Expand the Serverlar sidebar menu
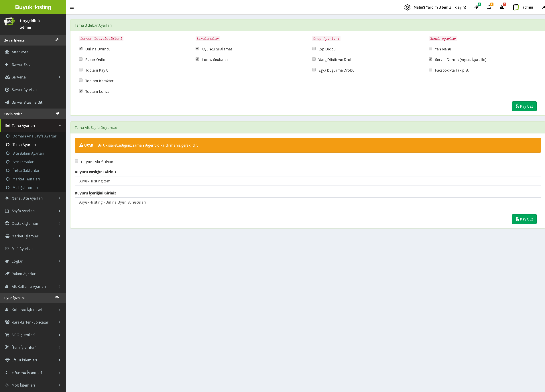The width and height of the screenshot is (545, 392). tap(33, 77)
